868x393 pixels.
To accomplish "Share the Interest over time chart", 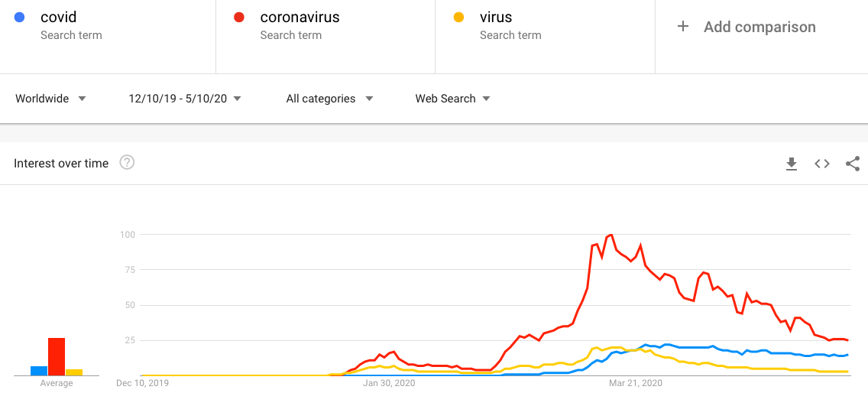I will [853, 164].
